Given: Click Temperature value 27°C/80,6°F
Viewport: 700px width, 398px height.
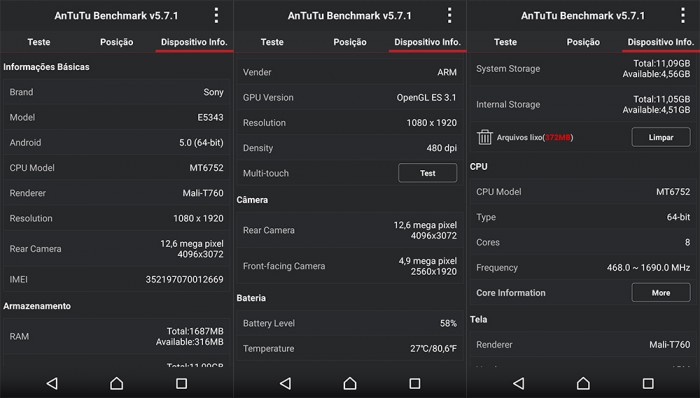Looking at the screenshot, I should (433, 348).
